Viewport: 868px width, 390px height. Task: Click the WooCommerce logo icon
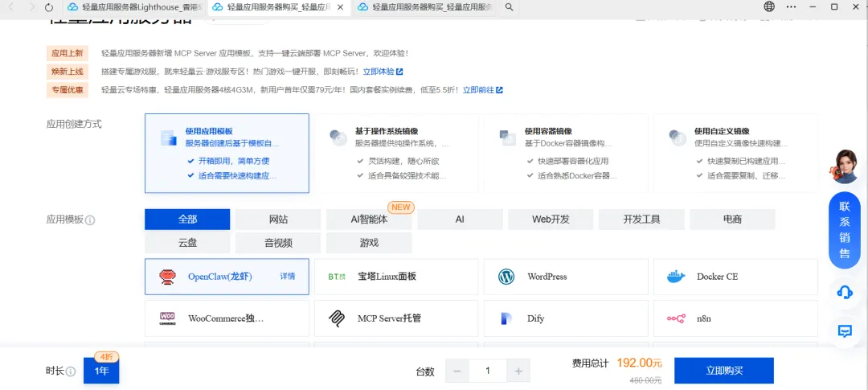coord(167,318)
